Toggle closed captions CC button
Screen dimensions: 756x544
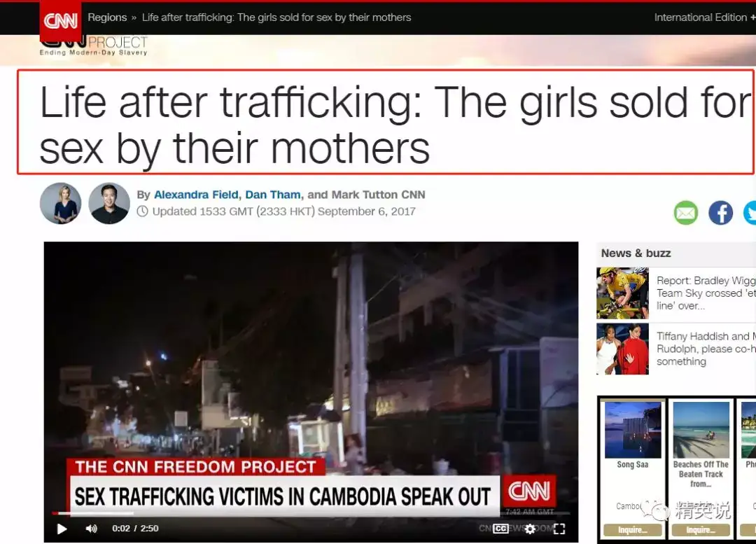[x=500, y=529]
